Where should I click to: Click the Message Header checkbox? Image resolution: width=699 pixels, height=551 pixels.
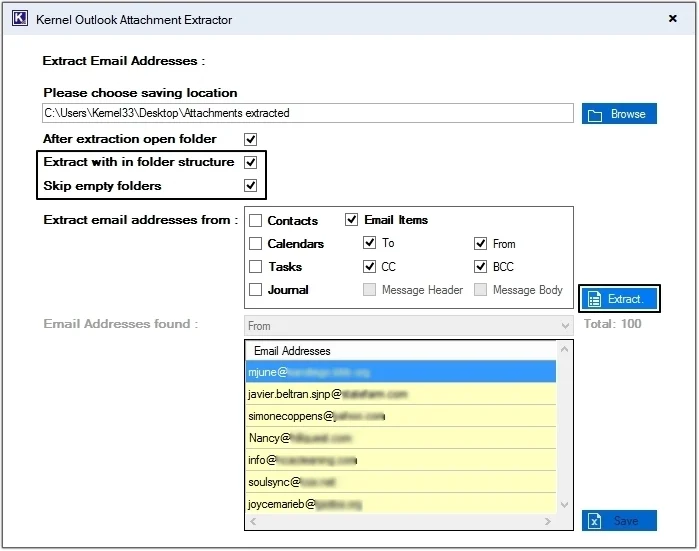[x=370, y=290]
